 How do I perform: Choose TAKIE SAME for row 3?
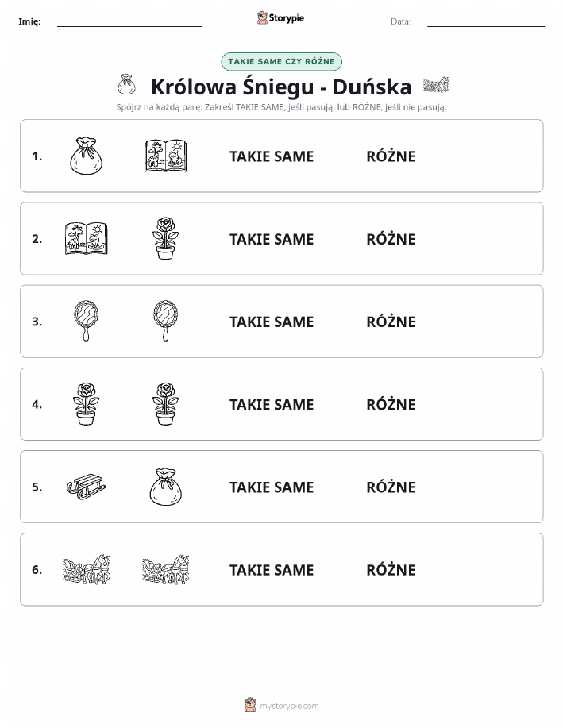272,322
